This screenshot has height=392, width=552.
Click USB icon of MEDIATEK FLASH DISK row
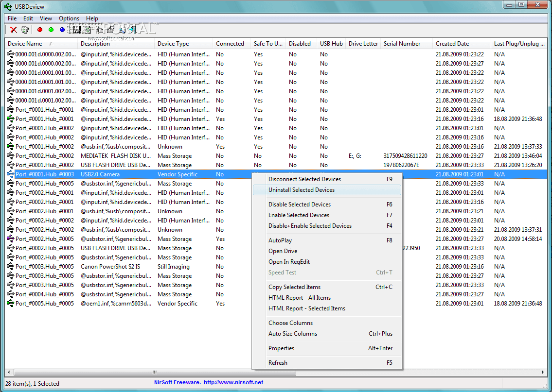(x=11, y=156)
